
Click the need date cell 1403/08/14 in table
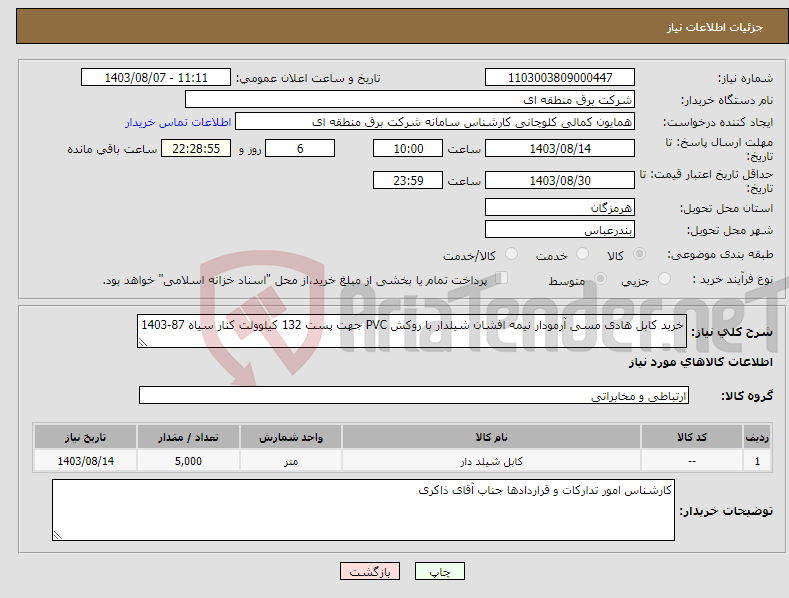tap(86, 461)
